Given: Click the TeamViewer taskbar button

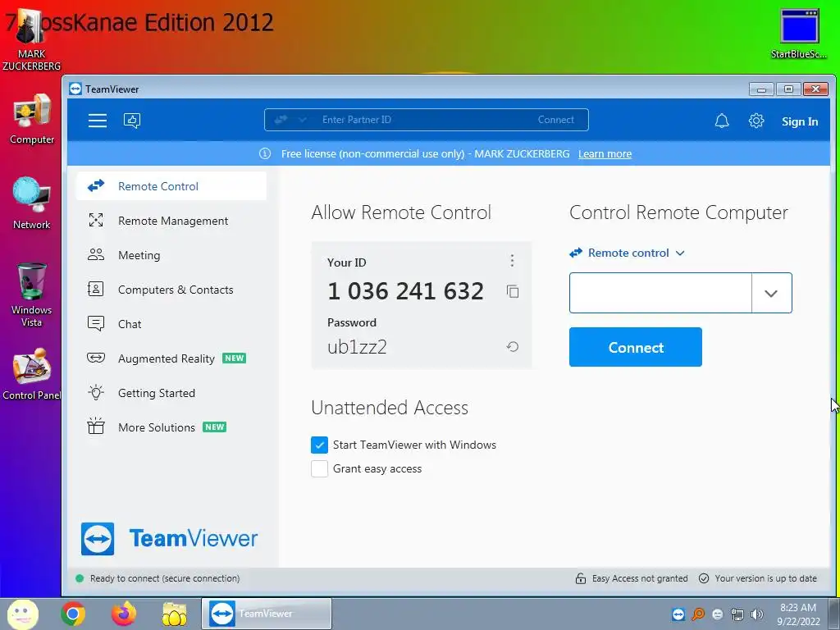Looking at the screenshot, I should tap(267, 614).
